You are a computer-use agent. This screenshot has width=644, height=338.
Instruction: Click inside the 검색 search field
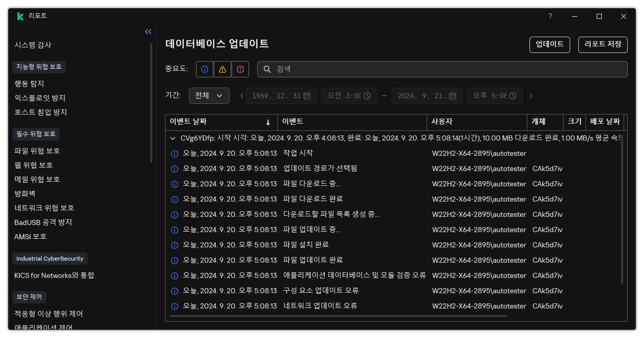pyautogui.click(x=356, y=69)
